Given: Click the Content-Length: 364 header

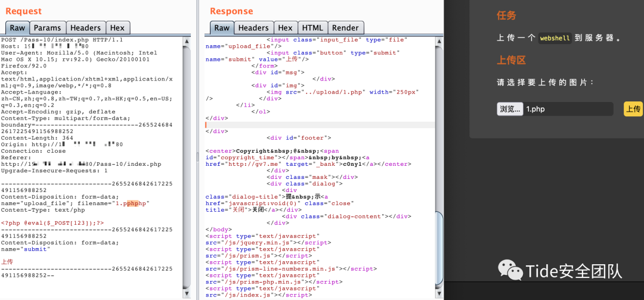Looking at the screenshot, I should tap(37, 138).
